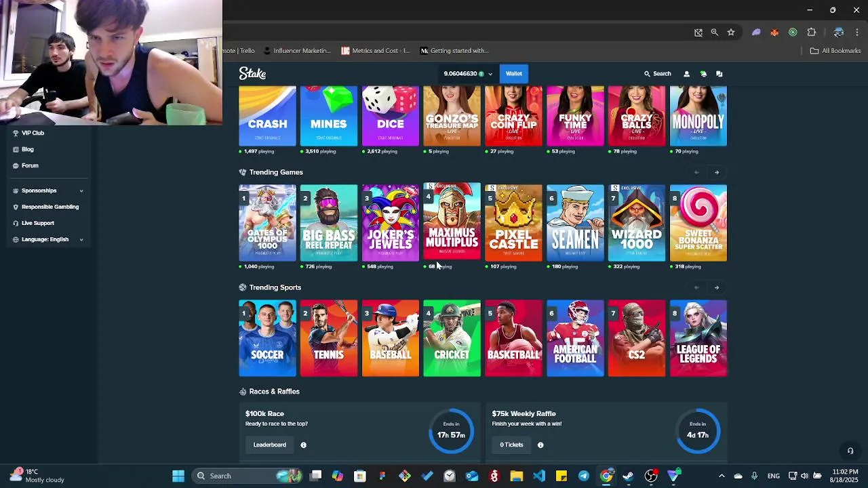868x488 pixels.
Task: Click next arrow in Trending Sports
Action: 717,287
